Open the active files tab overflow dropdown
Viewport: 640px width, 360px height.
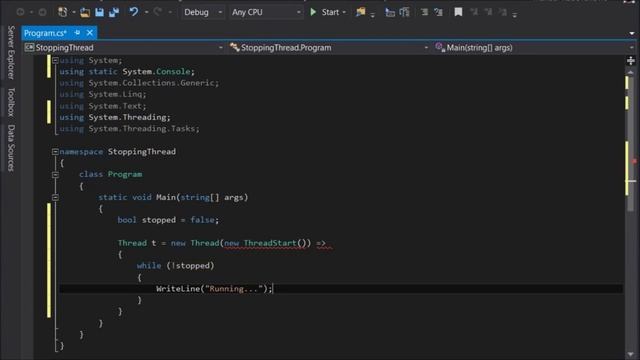(632, 33)
